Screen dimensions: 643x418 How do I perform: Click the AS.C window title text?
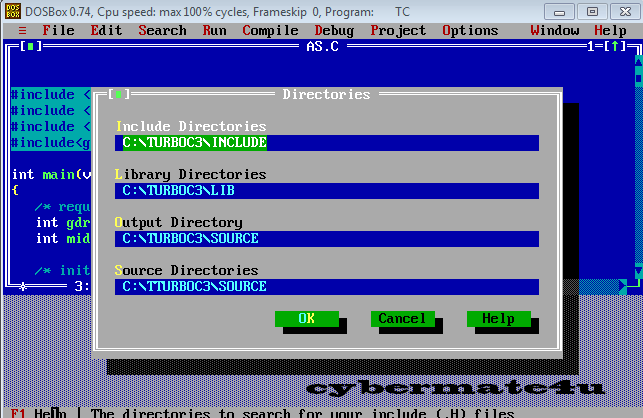click(323, 46)
